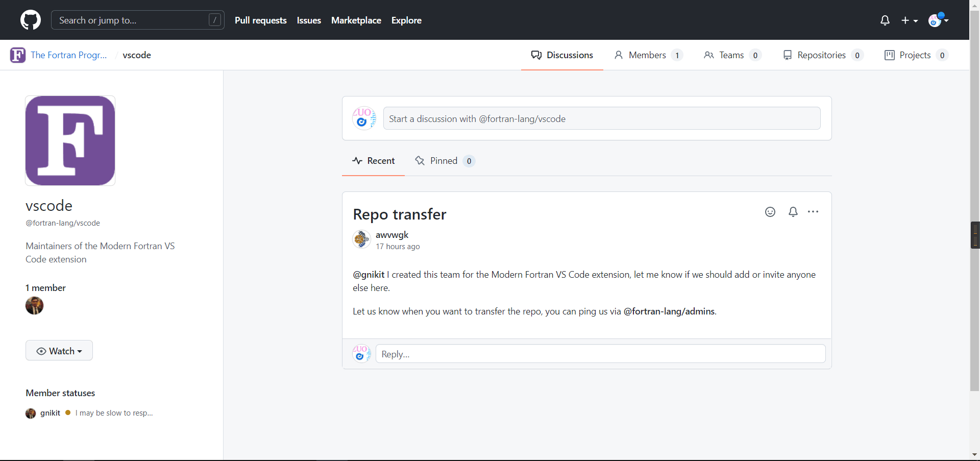Switch to the Projects tab
Viewport: 980px width, 461px height.
917,55
